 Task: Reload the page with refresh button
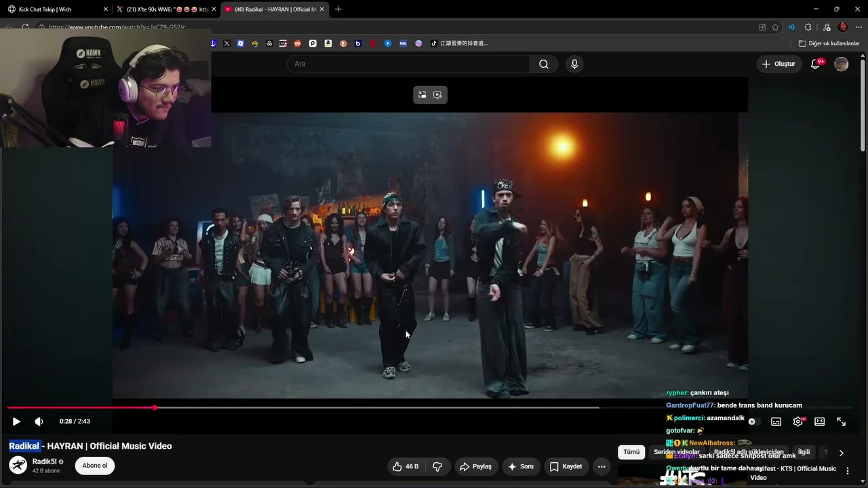[25, 27]
